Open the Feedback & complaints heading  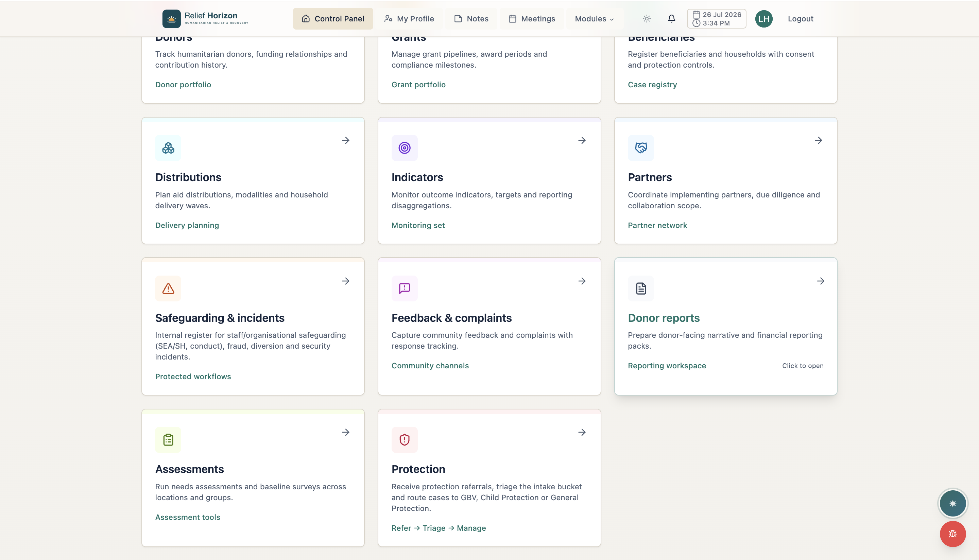[451, 318]
